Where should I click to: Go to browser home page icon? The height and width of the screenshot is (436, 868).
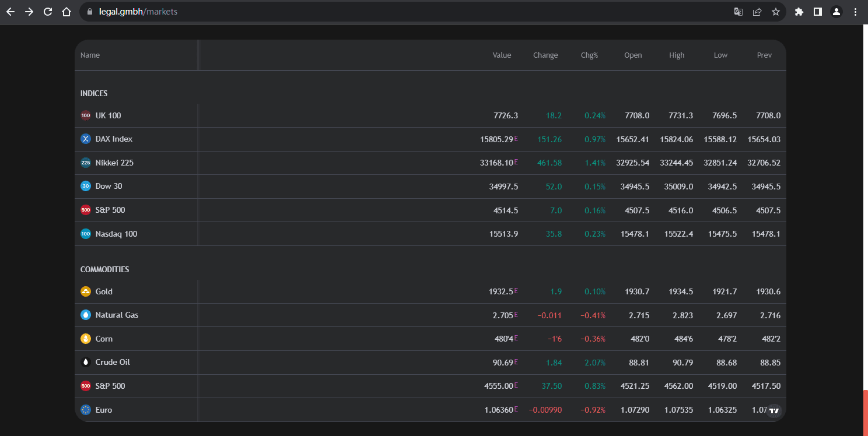(x=66, y=12)
